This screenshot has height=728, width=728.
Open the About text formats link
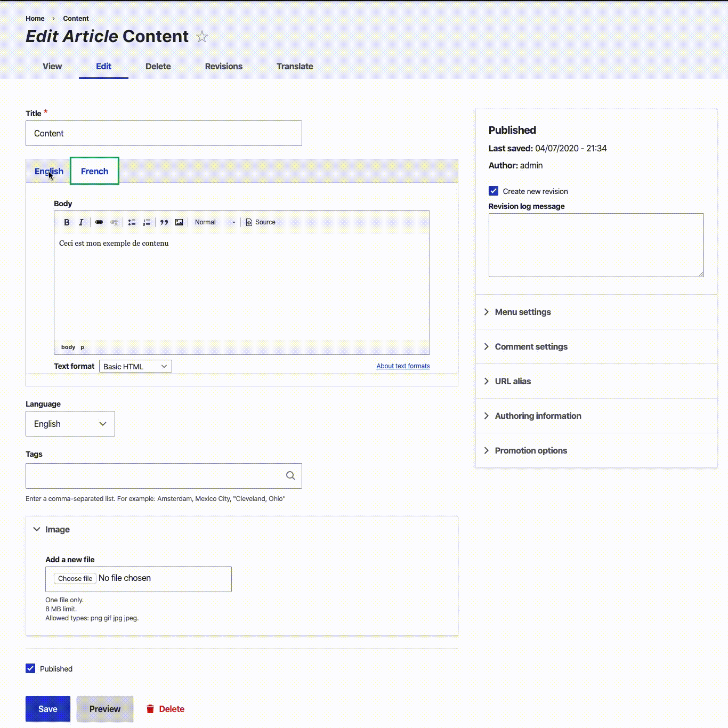point(403,366)
